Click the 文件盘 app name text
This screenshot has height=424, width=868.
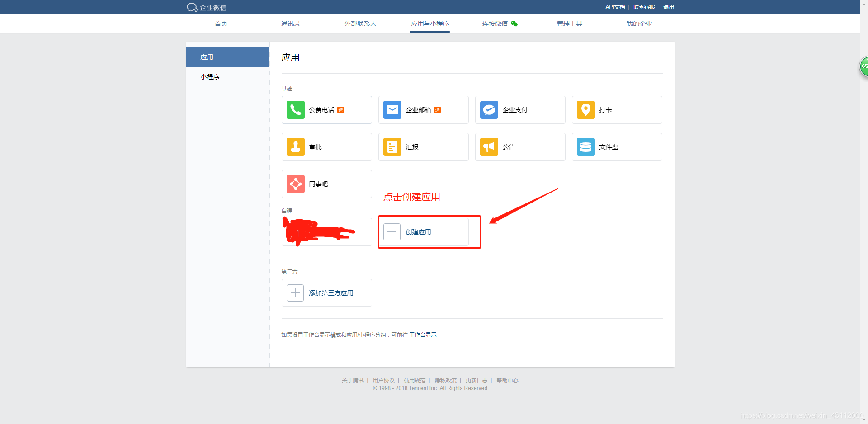[x=609, y=147]
